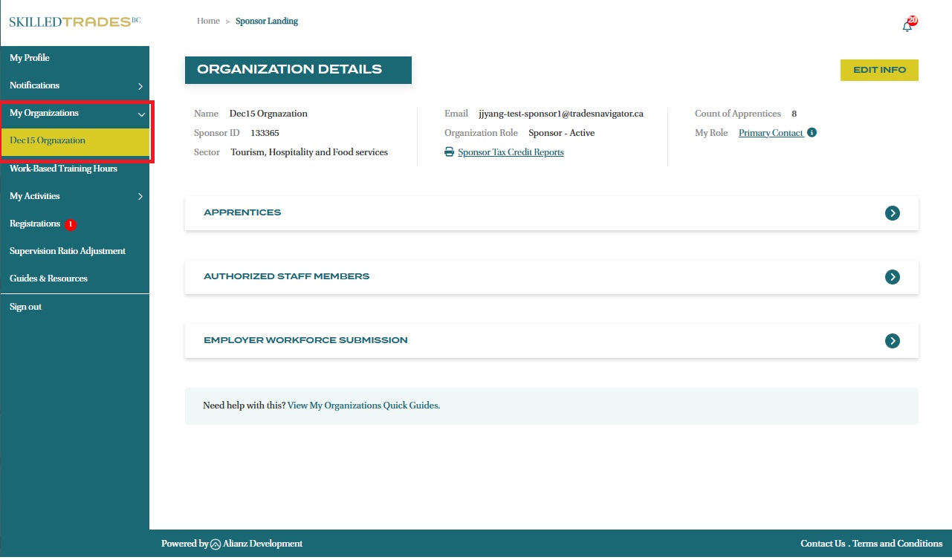The image size is (952, 560).
Task: Click the SkilledTrades BC logo
Action: coord(74,22)
